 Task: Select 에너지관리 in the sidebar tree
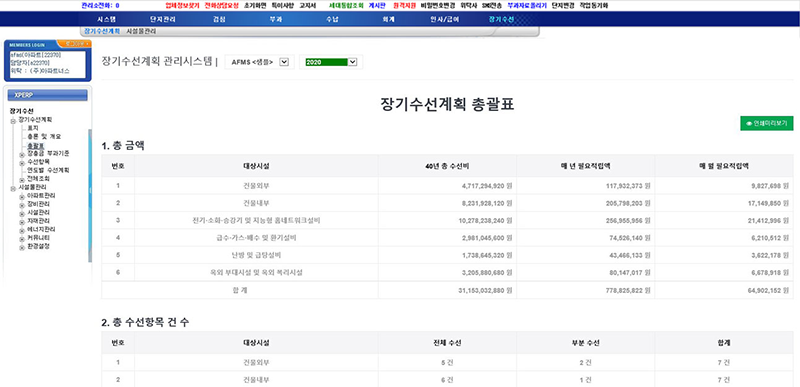click(x=41, y=229)
